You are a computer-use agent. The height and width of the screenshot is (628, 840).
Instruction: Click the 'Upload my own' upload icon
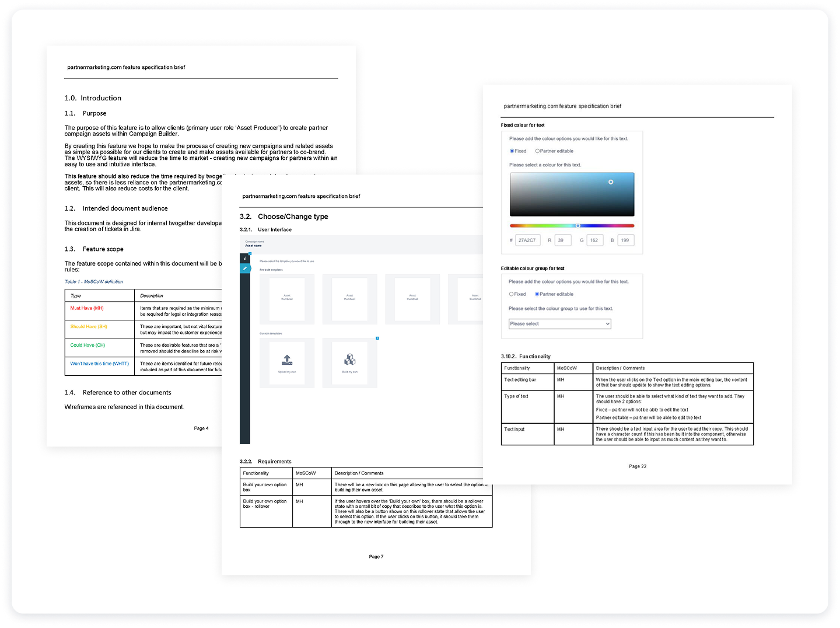[x=287, y=360]
